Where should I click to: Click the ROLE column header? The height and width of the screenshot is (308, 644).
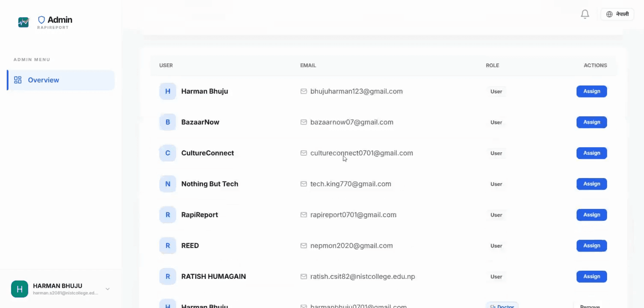[x=492, y=65]
